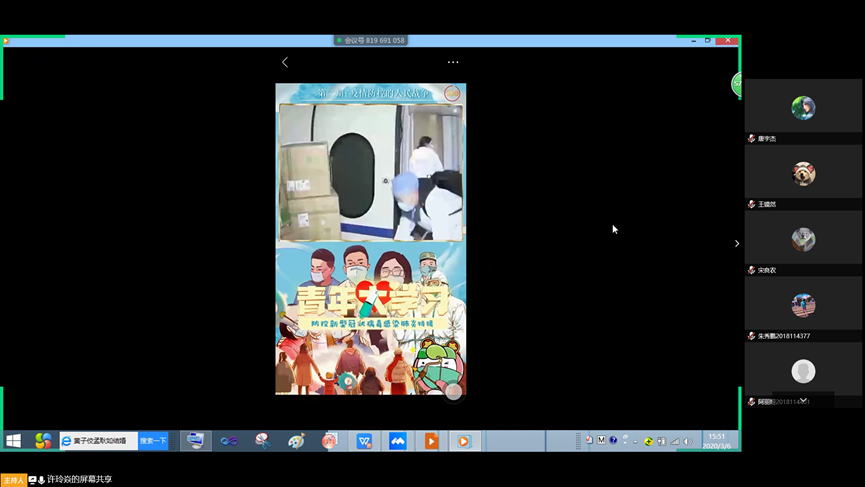Open the red round app icon in taskbar
The width and height of the screenshot is (865, 487).
tap(329, 441)
